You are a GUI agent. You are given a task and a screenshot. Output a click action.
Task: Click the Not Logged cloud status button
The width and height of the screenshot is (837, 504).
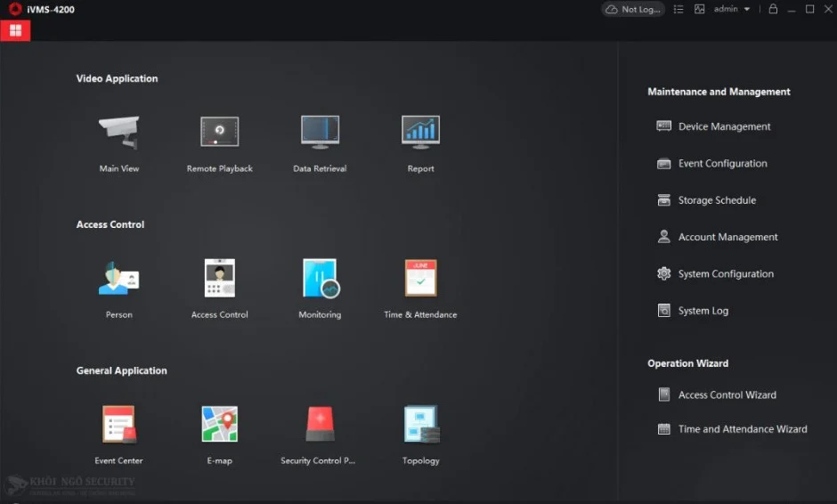tap(633, 9)
